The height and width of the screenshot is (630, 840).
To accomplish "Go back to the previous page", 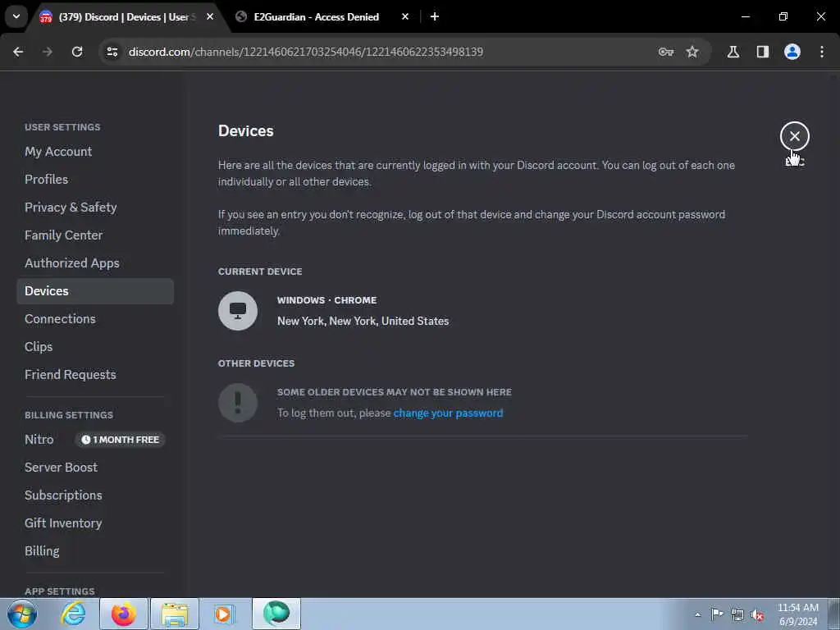I will point(18,52).
